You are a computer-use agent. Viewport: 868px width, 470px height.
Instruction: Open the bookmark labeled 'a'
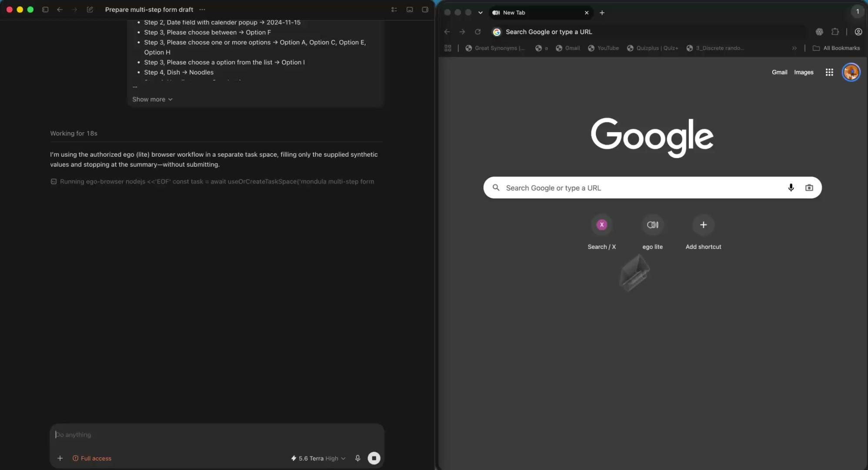[x=542, y=48]
